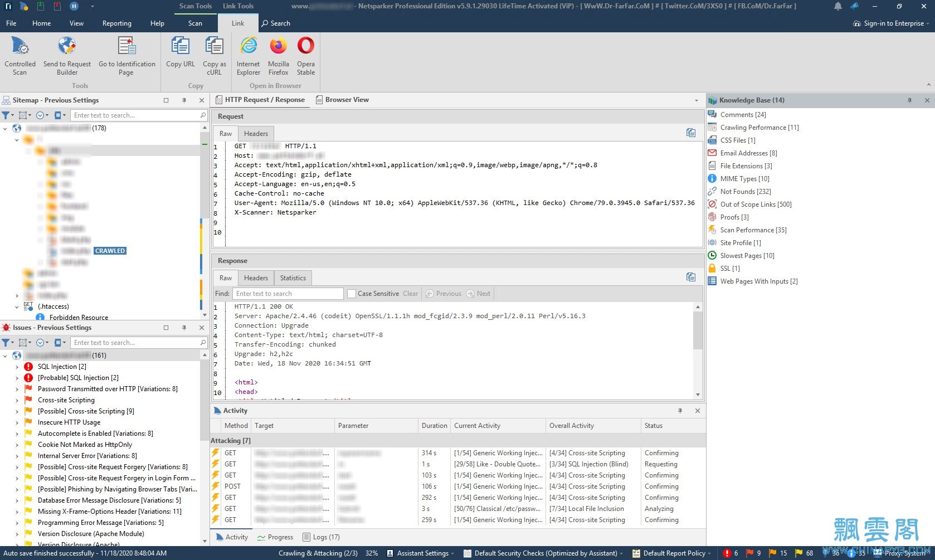Start a Controlled Scan
This screenshot has width=935, height=560.
(20, 56)
